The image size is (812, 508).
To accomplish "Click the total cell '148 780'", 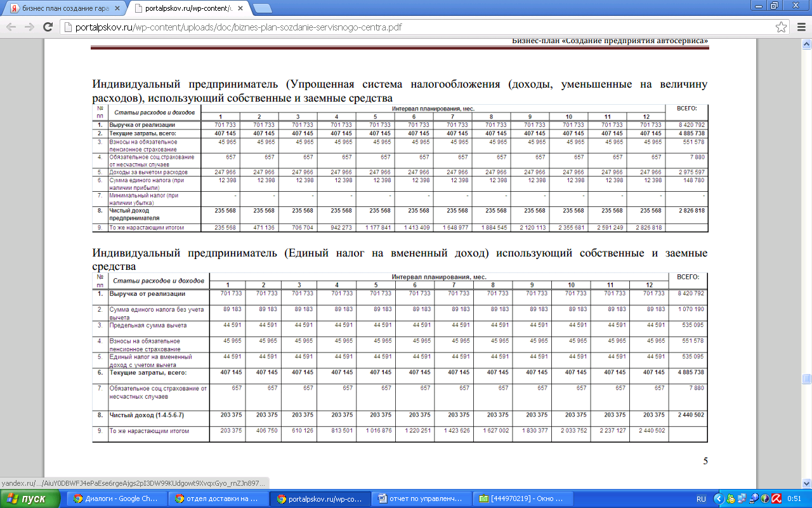I will [x=693, y=180].
